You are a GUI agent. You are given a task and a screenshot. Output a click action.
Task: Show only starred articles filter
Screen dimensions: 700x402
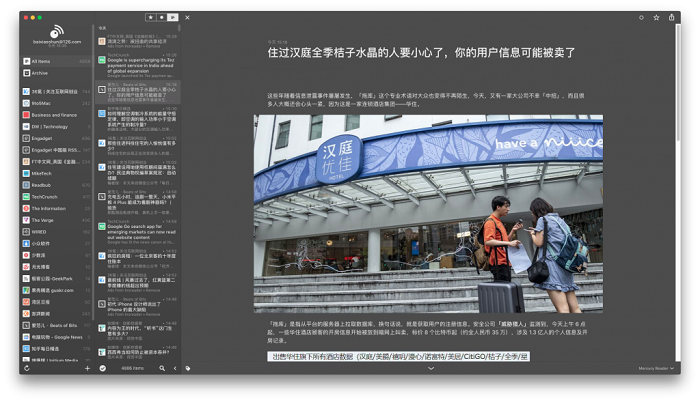150,17
